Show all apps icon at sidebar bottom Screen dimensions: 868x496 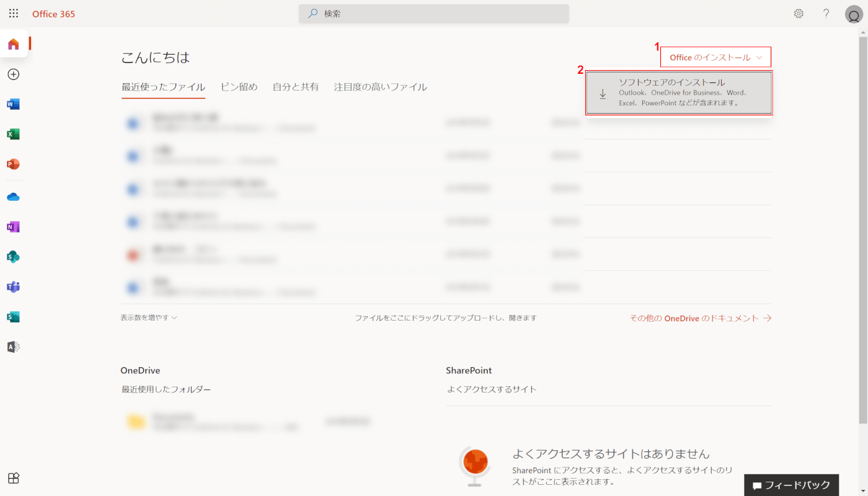pyautogui.click(x=14, y=478)
